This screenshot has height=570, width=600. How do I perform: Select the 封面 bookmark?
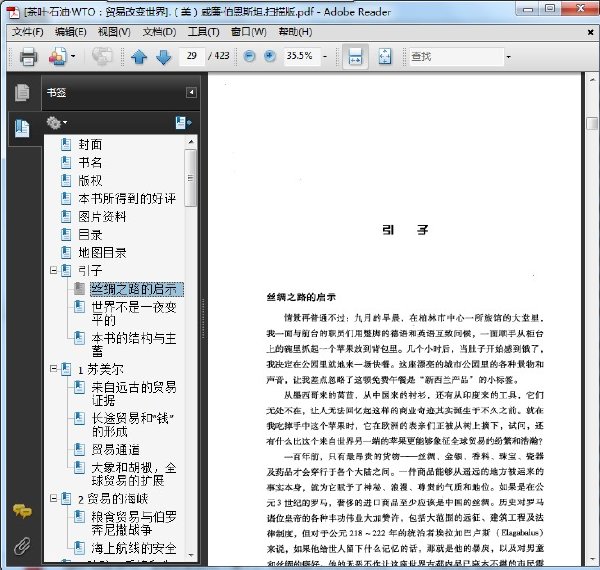pos(90,145)
